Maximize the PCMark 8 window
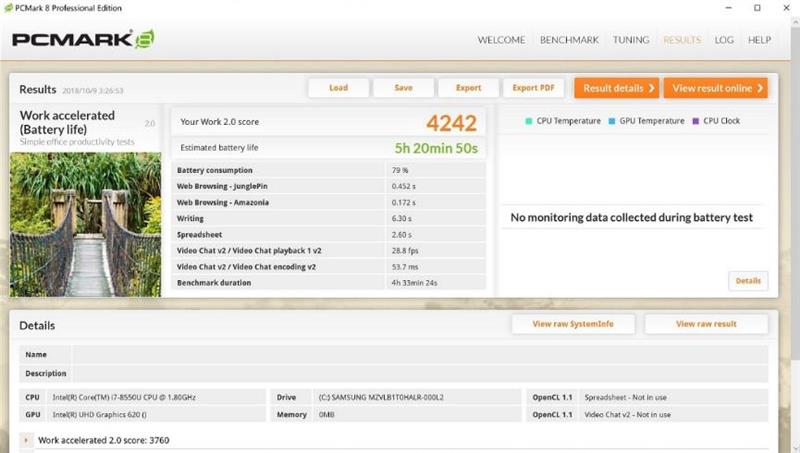Viewport: 800px width, 453px height. pos(757,8)
